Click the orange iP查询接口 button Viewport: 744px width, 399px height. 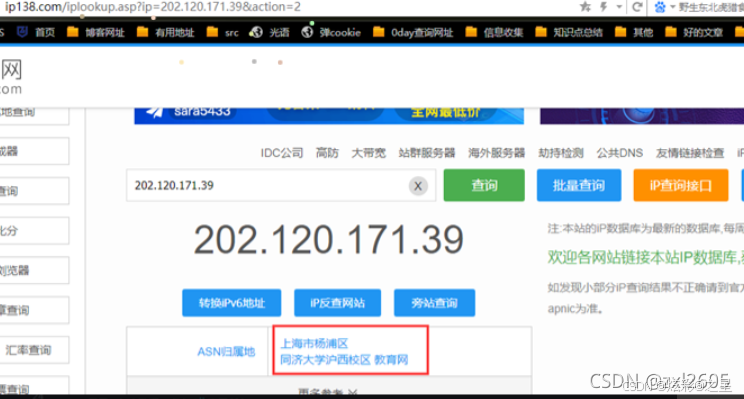[x=681, y=185]
